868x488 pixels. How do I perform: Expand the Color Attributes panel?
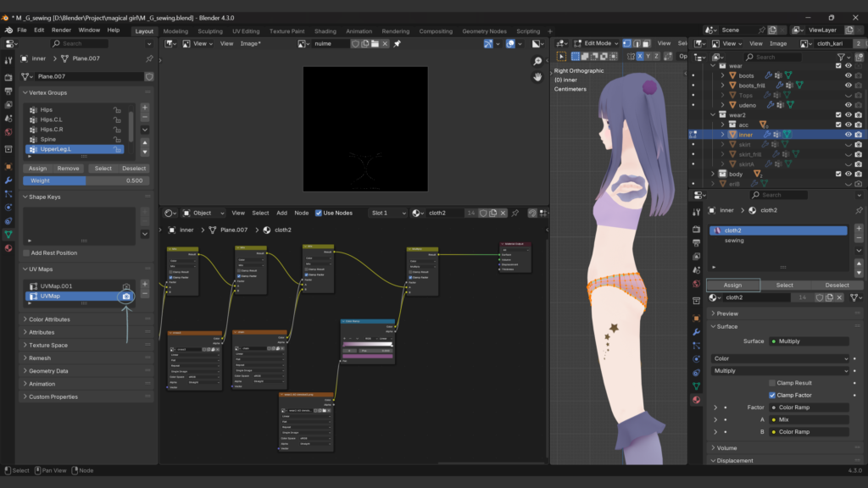click(49, 319)
